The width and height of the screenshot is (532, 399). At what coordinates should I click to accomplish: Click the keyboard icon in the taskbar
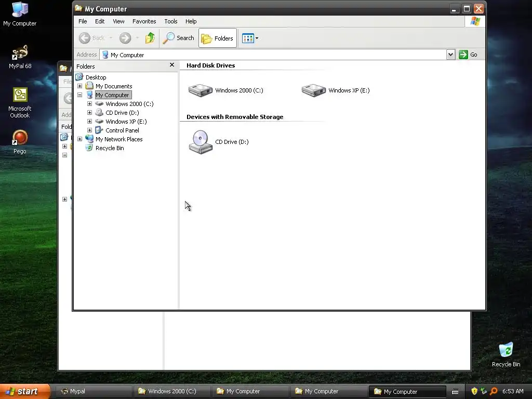455,392
